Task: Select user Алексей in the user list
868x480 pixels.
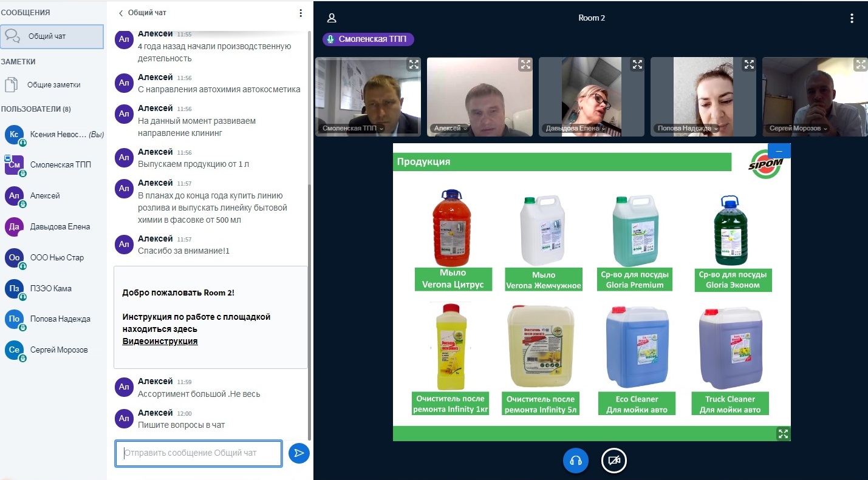Action: coord(53,196)
